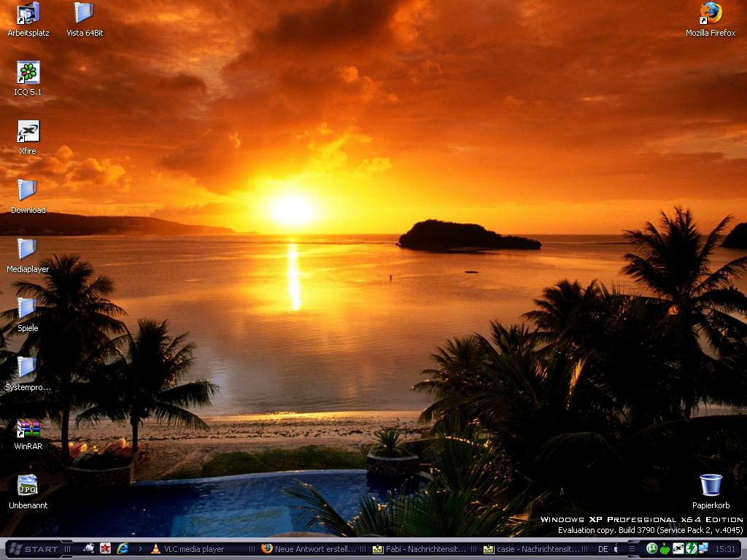747x560 pixels.
Task: Click the µTorrent tray icon
Action: (x=652, y=548)
